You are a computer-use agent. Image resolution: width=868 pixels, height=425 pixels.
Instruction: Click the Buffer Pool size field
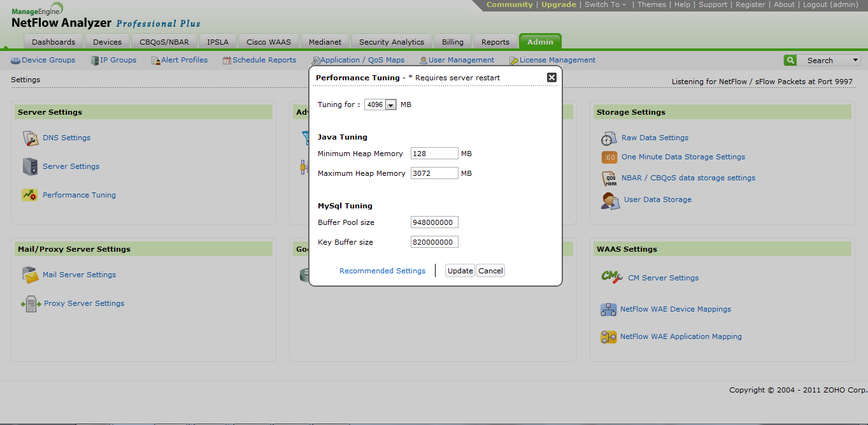coord(434,222)
